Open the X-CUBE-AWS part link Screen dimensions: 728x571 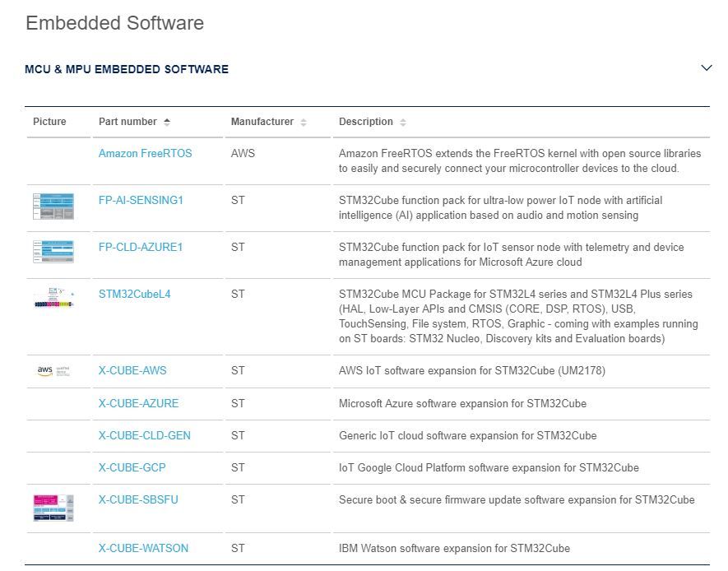[132, 370]
